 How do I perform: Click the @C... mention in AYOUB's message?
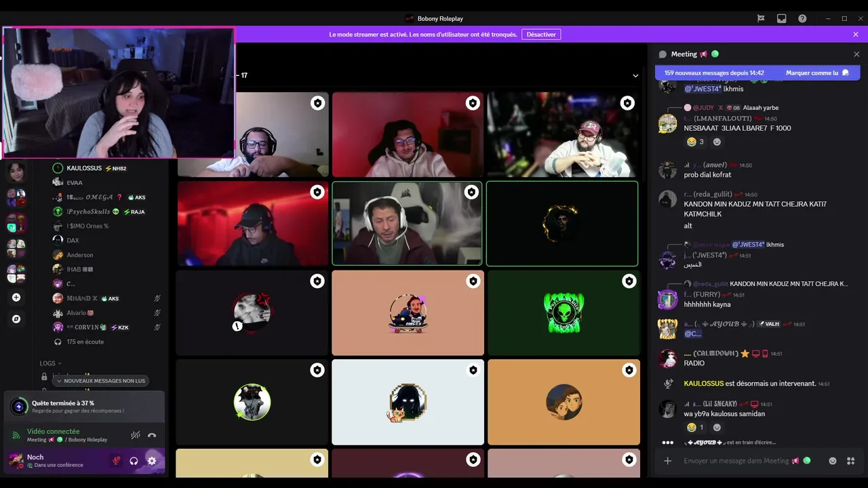[692, 333]
